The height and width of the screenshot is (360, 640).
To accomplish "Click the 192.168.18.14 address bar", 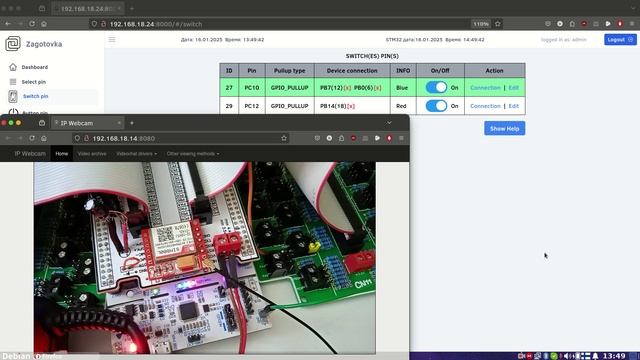I will point(182,138).
